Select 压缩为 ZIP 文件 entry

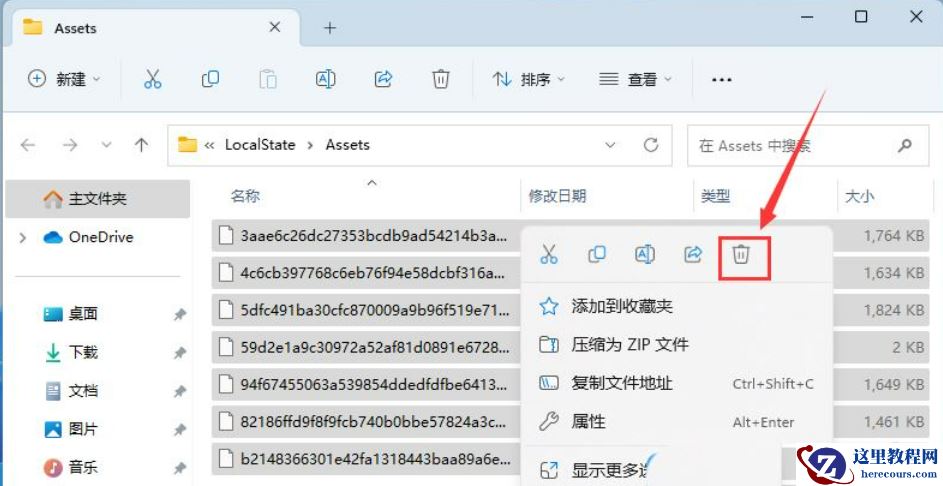(x=677, y=345)
